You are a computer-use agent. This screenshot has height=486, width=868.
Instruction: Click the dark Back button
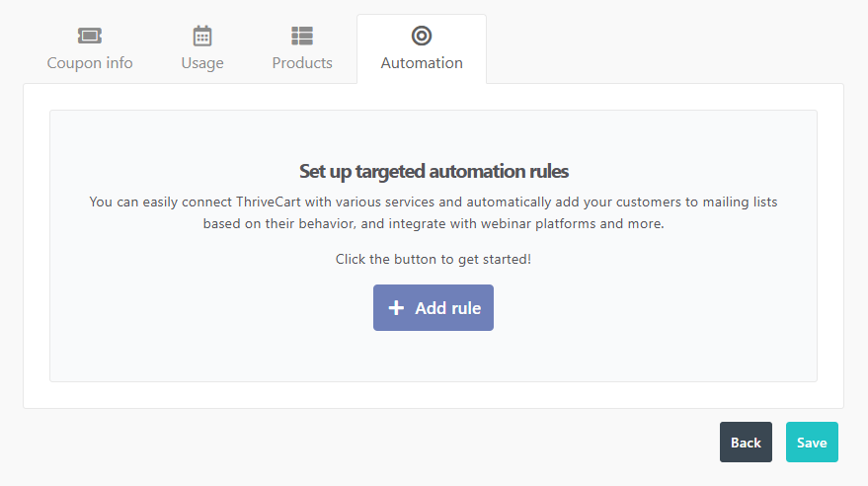click(746, 443)
